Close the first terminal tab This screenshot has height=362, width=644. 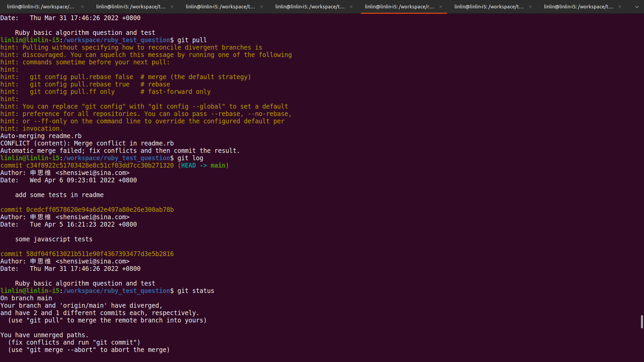click(83, 7)
